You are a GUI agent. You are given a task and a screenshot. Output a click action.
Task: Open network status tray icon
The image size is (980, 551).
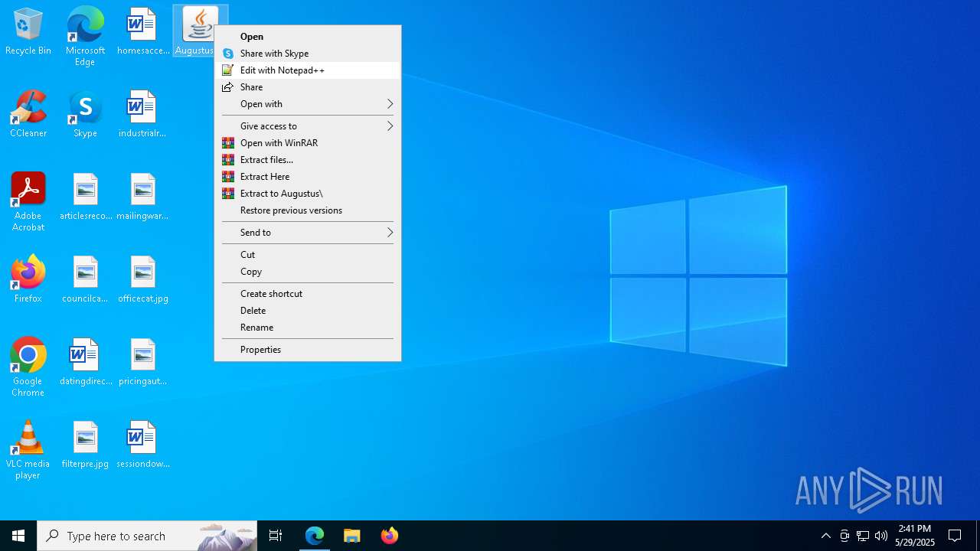(x=863, y=536)
